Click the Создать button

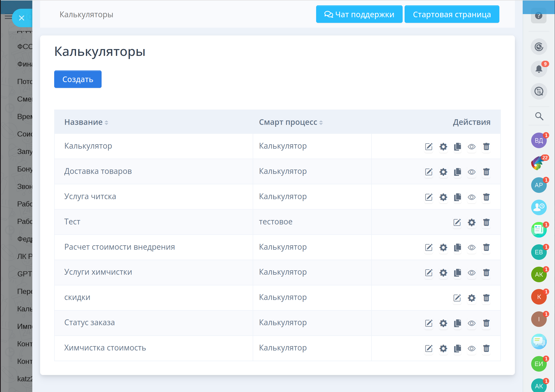78,79
